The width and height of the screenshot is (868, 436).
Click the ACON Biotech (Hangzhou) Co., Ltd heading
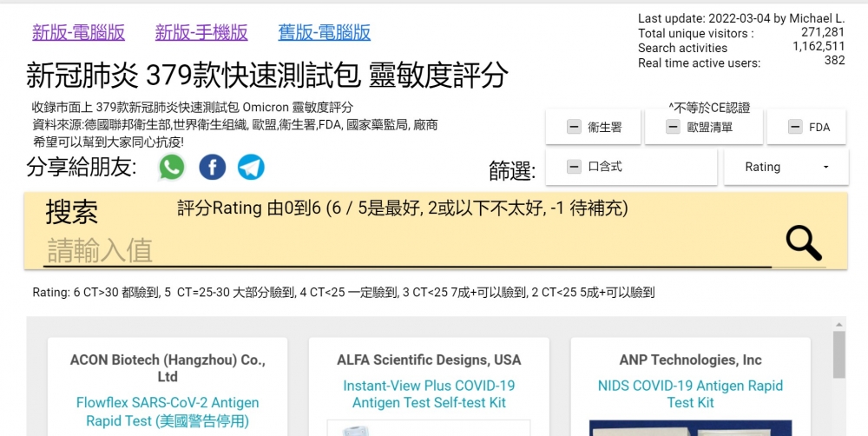click(168, 368)
